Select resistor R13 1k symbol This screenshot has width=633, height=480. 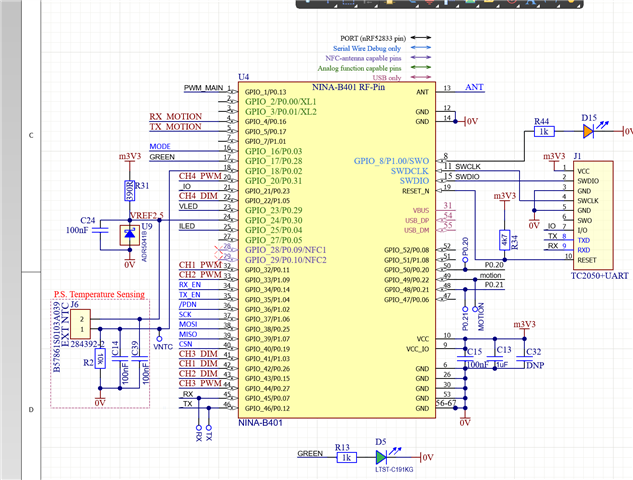[x=347, y=457]
